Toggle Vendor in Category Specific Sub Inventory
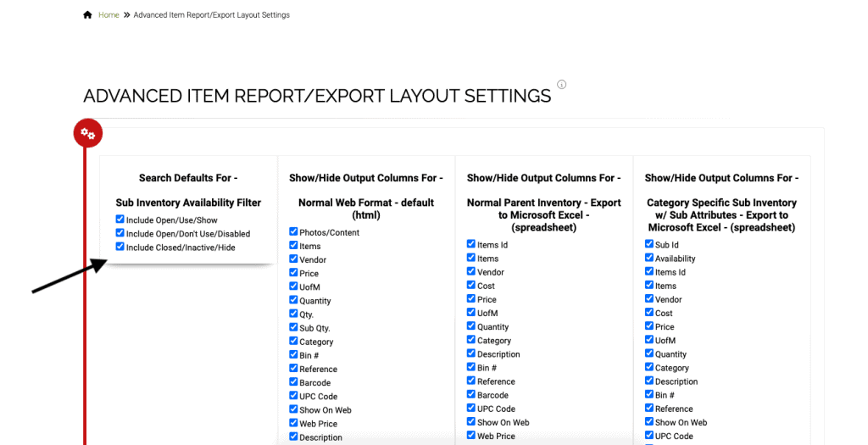Screen dimensions: 868x445 pyautogui.click(x=649, y=298)
